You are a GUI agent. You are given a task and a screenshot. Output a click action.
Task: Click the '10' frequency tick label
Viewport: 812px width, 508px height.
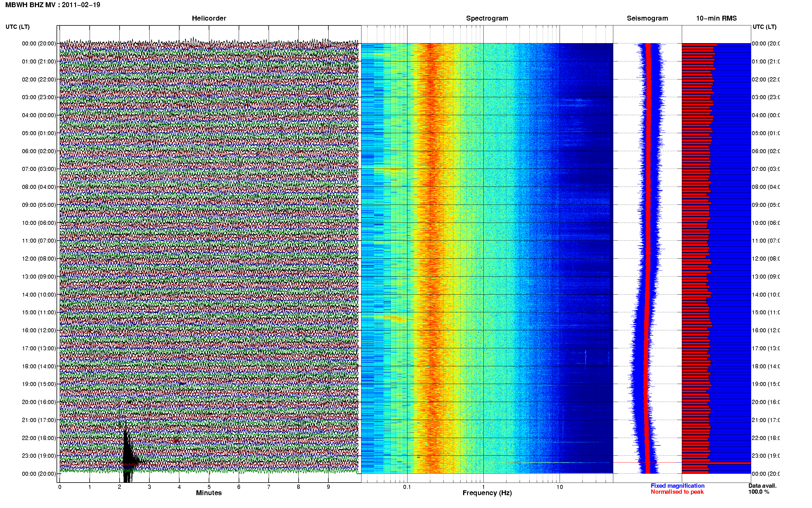[x=560, y=487]
